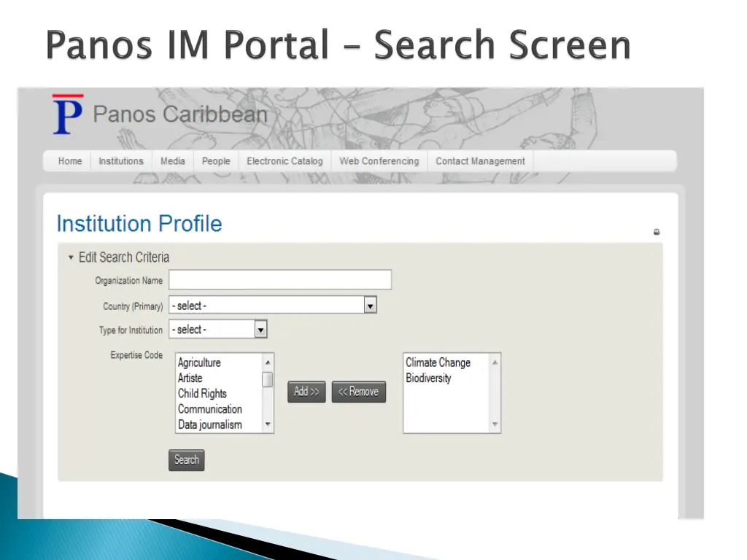Select Climate Change in the chosen list
The height and width of the screenshot is (560, 747).
(x=438, y=363)
